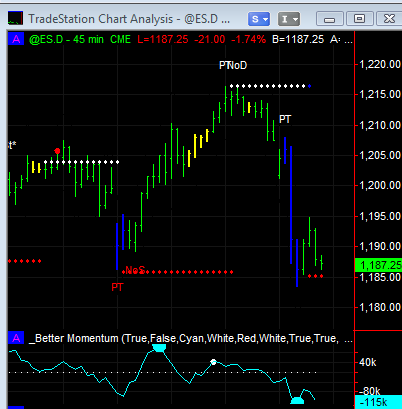The width and height of the screenshot is (402, 409).
Task: Click the PTNoD label above the high
Action: pyautogui.click(x=233, y=65)
